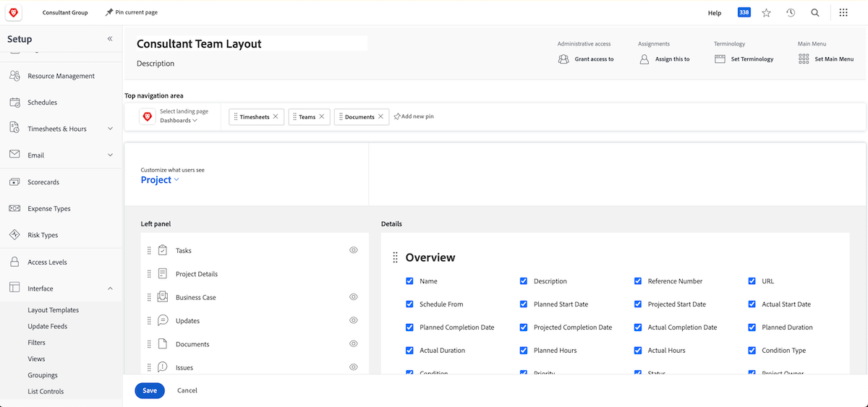The image size is (868, 407).
Task: Uncheck the Name field checkbox
Action: point(409,280)
